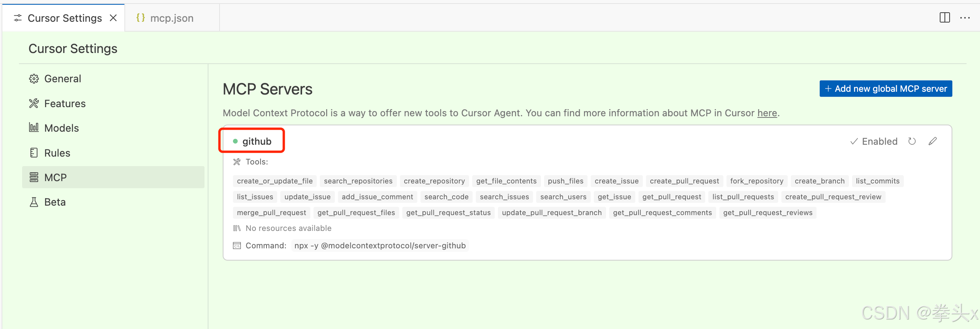The height and width of the screenshot is (329, 980).
Task: Click the Features tools icon
Action: (34, 104)
